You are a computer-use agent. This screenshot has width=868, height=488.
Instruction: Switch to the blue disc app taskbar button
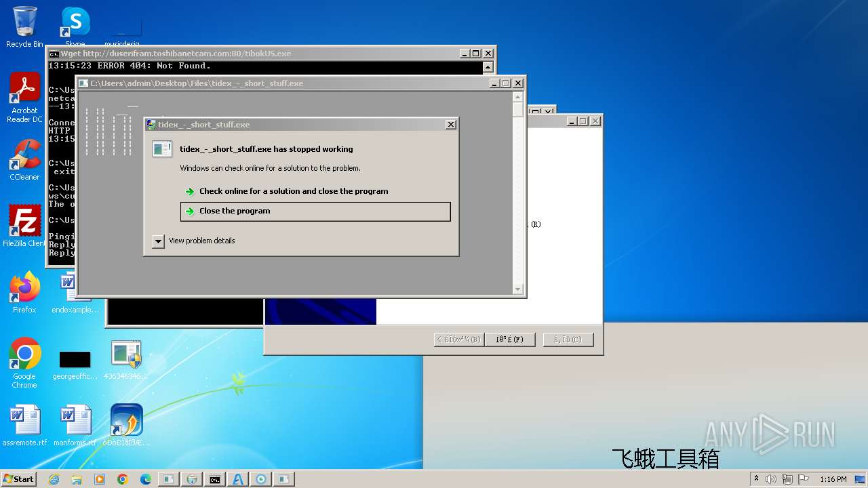pos(261,479)
